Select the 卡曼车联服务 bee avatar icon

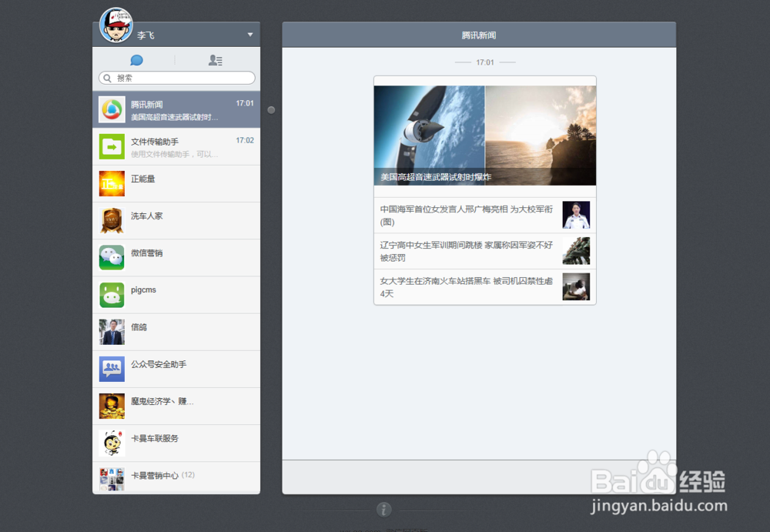pos(112,443)
